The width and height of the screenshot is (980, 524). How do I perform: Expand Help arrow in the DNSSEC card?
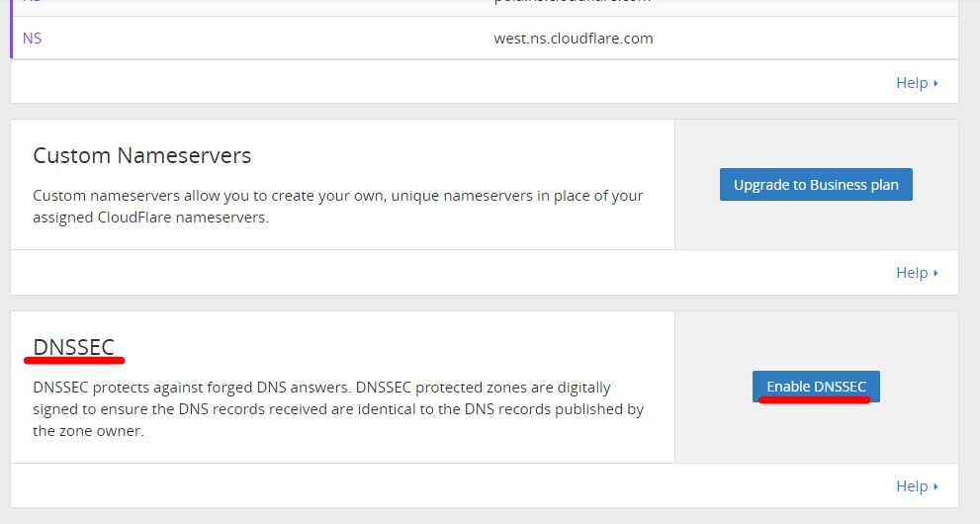click(935, 486)
